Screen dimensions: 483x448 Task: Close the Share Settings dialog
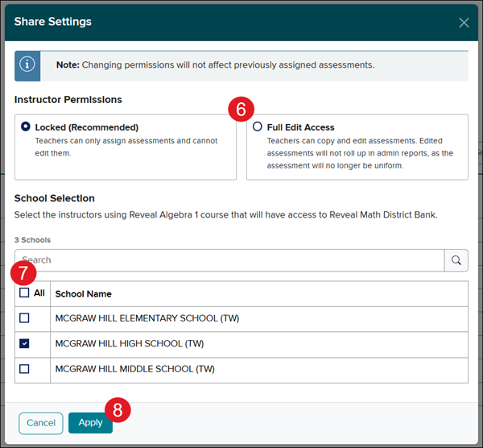tap(464, 23)
